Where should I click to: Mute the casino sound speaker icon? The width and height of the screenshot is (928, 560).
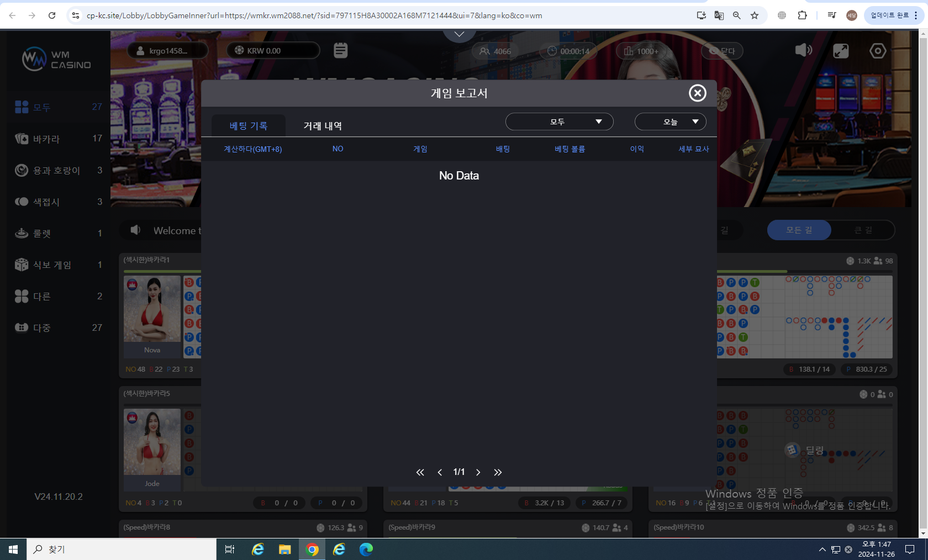coord(803,51)
